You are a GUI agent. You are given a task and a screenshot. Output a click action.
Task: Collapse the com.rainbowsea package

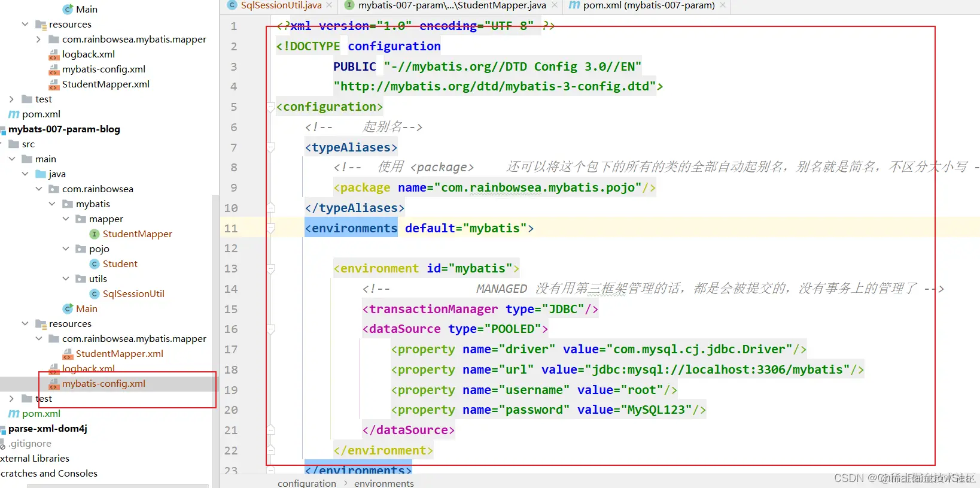tap(38, 189)
